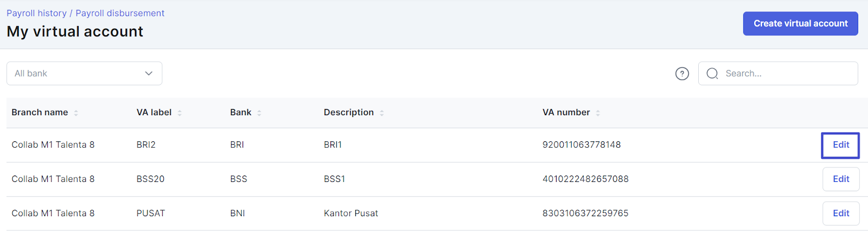Focus the Search input field
The height and width of the screenshot is (232, 868).
pyautogui.click(x=778, y=73)
